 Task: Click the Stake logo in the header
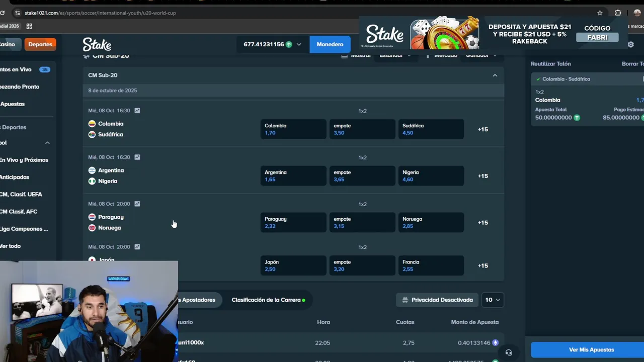tap(97, 44)
